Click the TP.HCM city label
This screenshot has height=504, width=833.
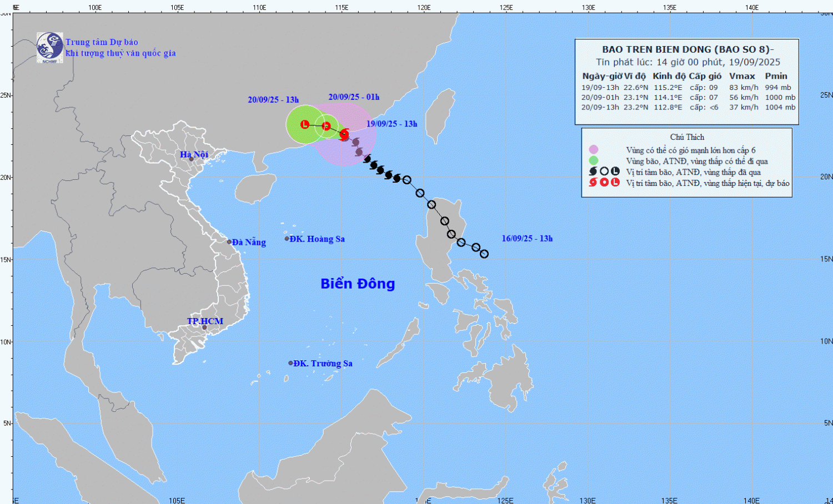205,321
